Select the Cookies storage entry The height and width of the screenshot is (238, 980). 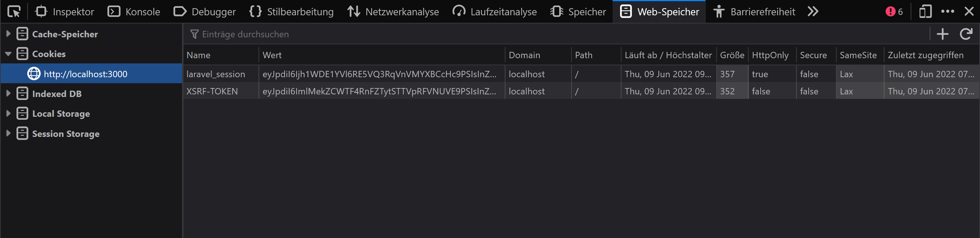tap(49, 54)
